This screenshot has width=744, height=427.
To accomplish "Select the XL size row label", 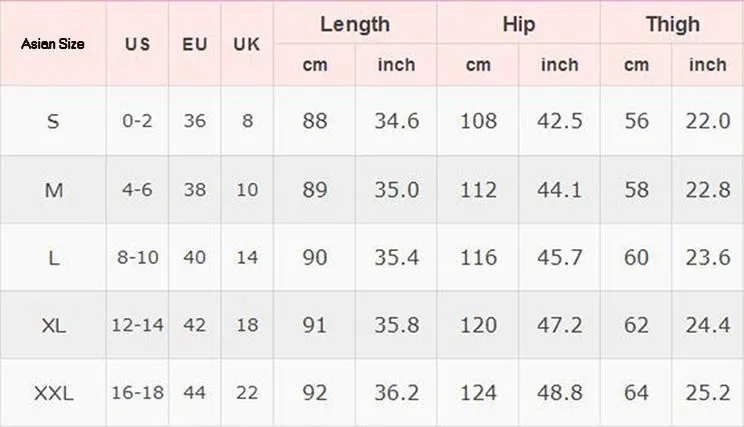I will tap(53, 325).
